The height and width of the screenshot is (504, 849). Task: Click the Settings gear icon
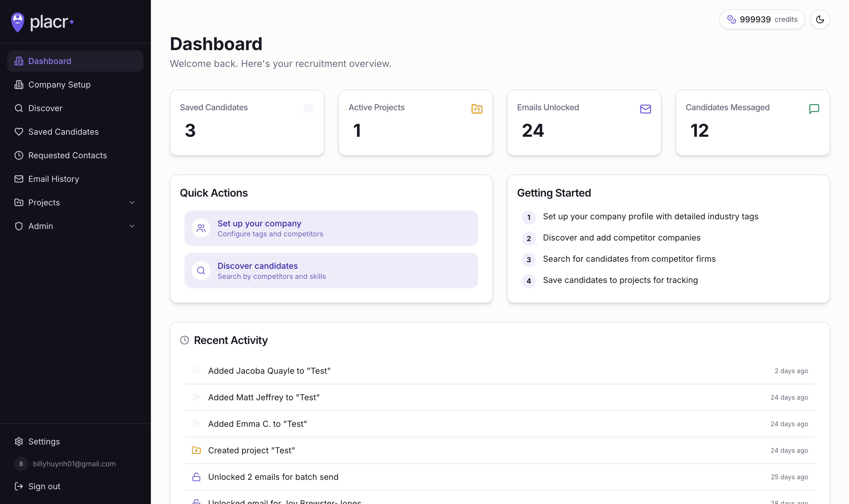(19, 442)
